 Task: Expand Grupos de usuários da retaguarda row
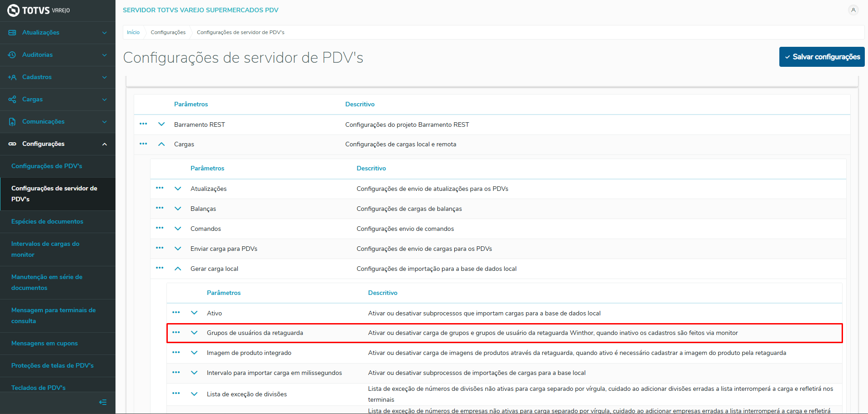[x=194, y=333]
